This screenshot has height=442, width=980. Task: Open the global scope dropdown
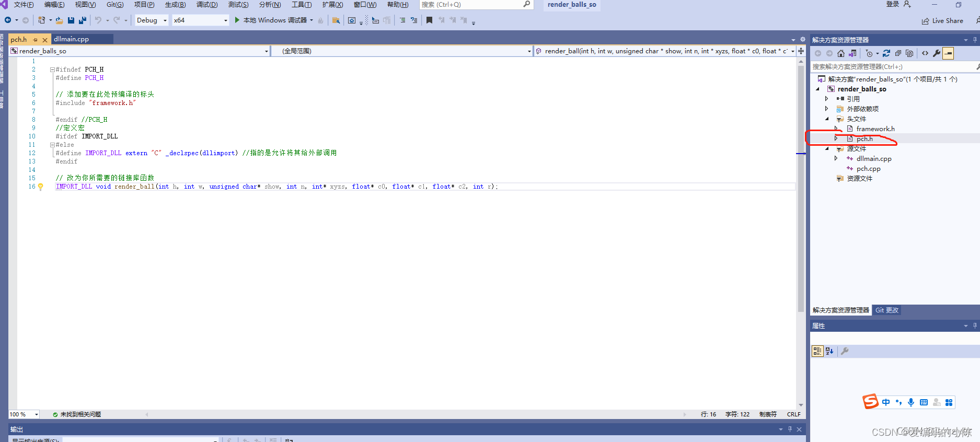point(402,51)
